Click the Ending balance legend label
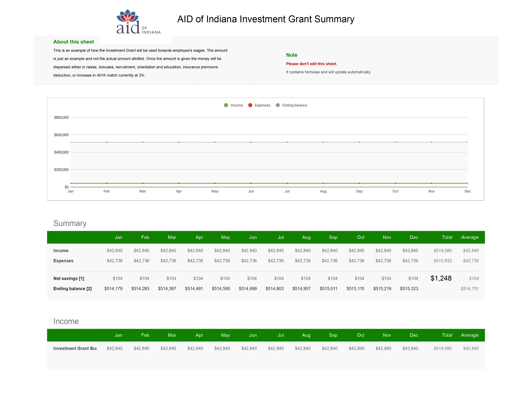Screen dimensions: 532x411 pyautogui.click(x=294, y=105)
